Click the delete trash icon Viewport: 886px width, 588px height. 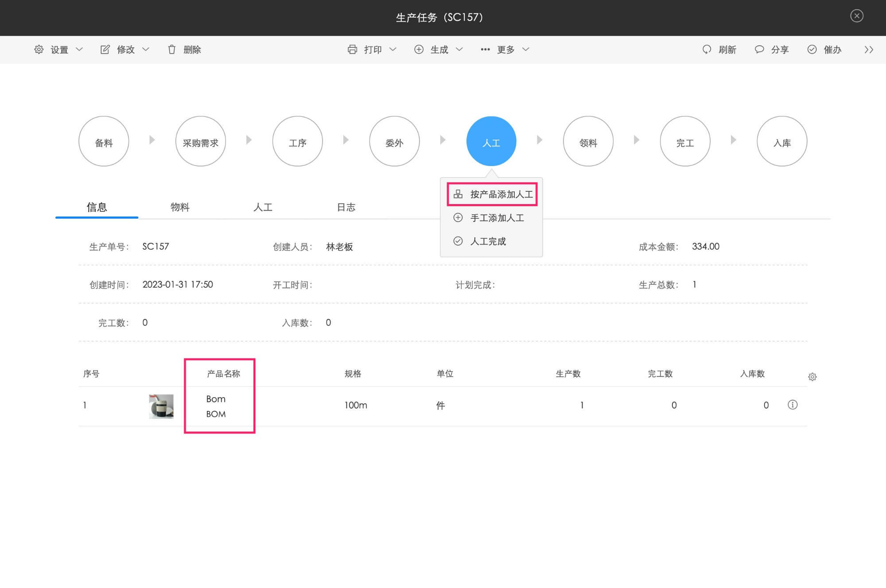point(172,49)
